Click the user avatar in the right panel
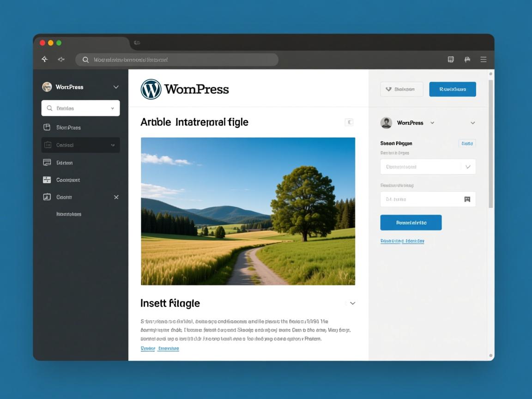 click(x=386, y=123)
